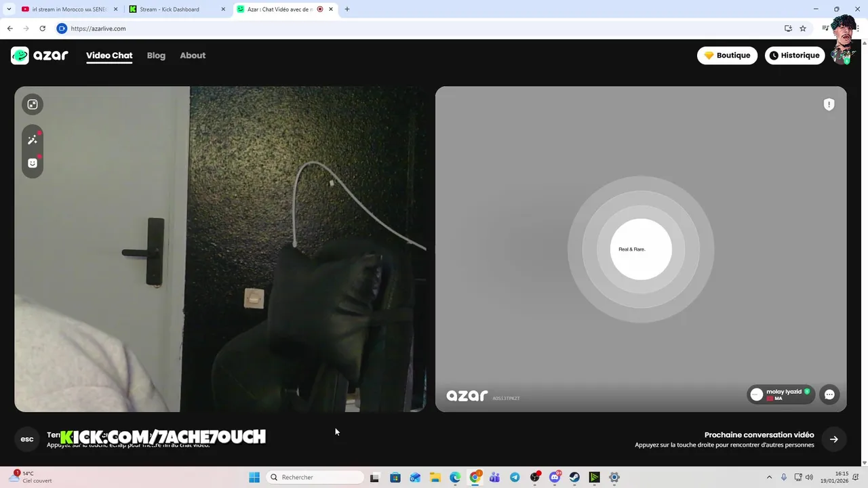868x488 pixels.
Task: Select the Video Chat nav item
Action: click(109, 56)
